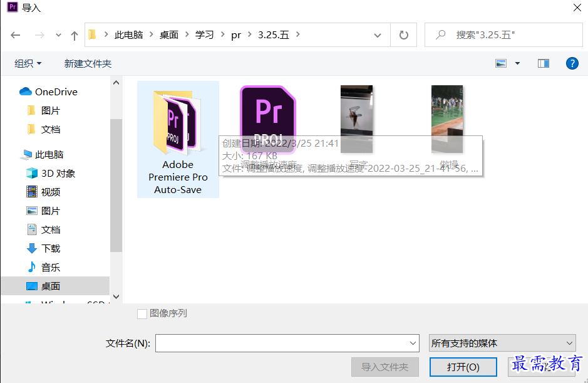Enable the 图像序列 checkbox
This screenshot has height=383, width=588.
point(142,314)
